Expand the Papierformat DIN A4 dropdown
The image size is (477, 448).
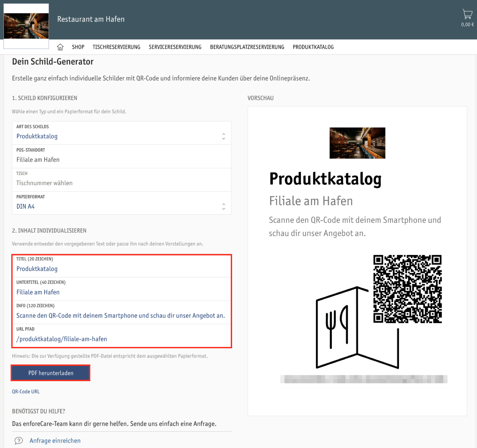click(x=122, y=203)
